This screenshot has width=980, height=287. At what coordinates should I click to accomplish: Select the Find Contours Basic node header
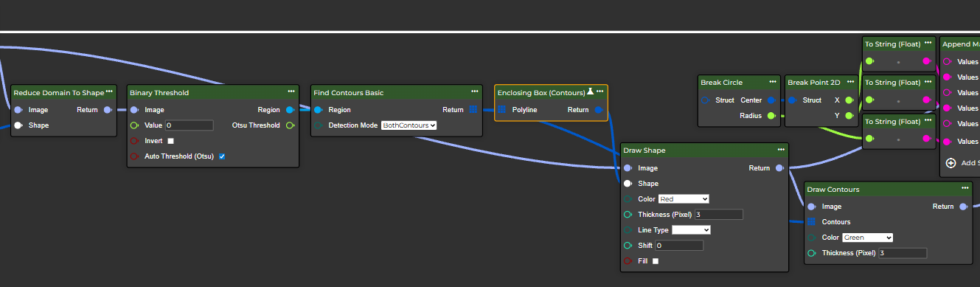click(x=397, y=92)
